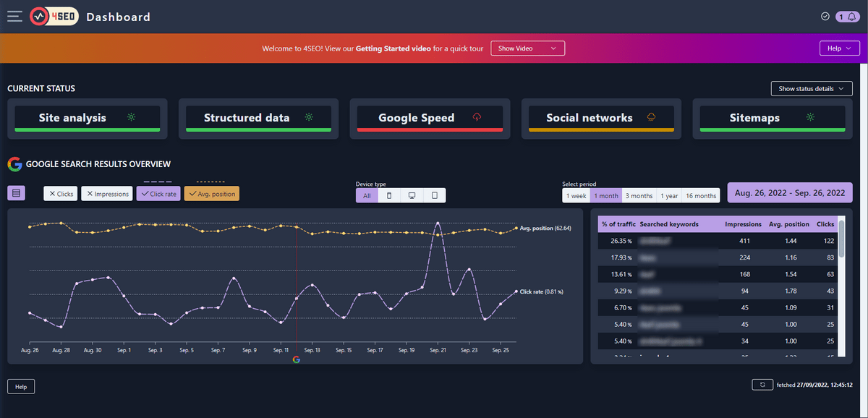Toggle the table view list icon
The width and height of the screenshot is (868, 418).
(x=17, y=193)
